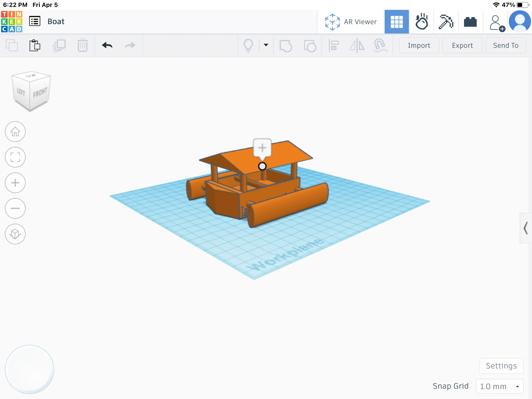Viewport: 532px width, 399px height.
Task: Open the Sim Lab icon
Action: [421, 22]
